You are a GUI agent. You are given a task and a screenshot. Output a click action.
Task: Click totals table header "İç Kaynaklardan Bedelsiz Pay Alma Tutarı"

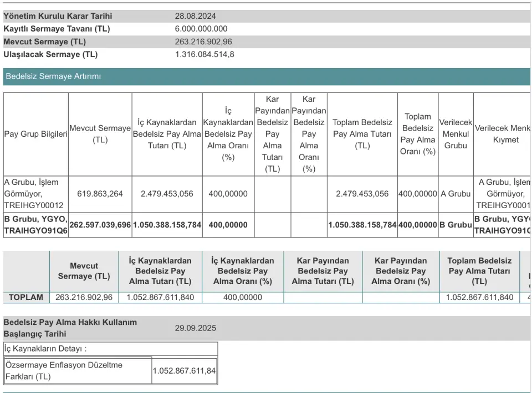coord(160,271)
